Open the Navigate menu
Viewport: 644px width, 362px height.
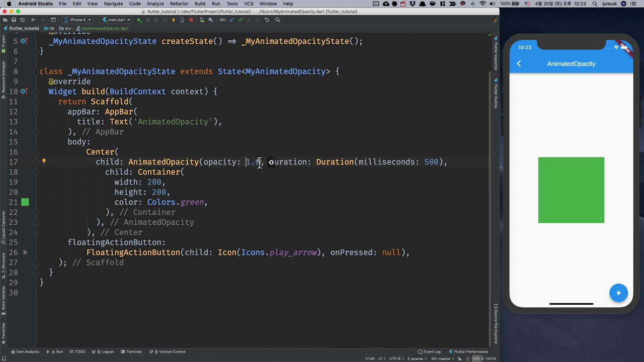point(113,4)
